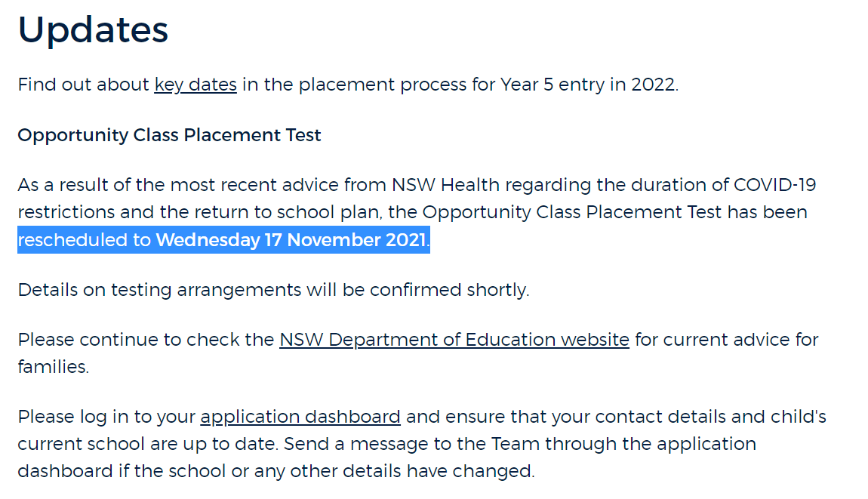
Task: Click the Opportunity Class Placement Test subheading
Action: (x=169, y=135)
